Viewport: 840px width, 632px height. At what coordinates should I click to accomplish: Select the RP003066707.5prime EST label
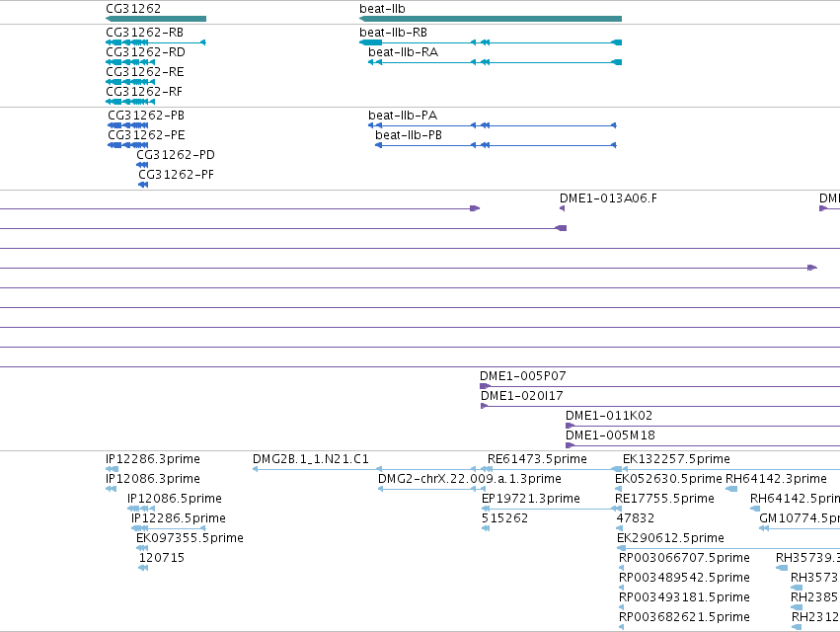684,558
